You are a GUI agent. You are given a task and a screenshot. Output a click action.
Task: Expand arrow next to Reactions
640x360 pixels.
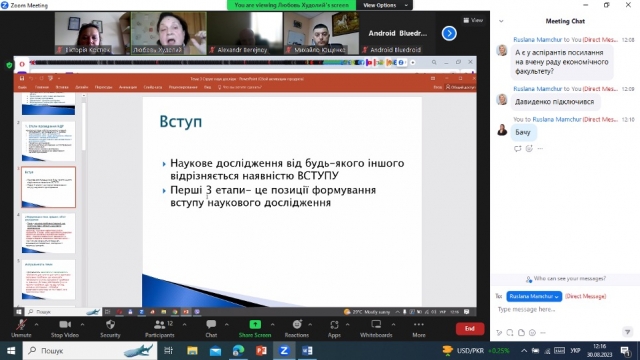point(310,325)
